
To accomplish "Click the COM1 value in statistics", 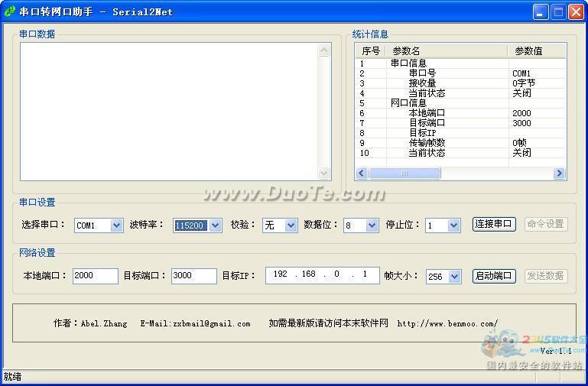I will [521, 73].
